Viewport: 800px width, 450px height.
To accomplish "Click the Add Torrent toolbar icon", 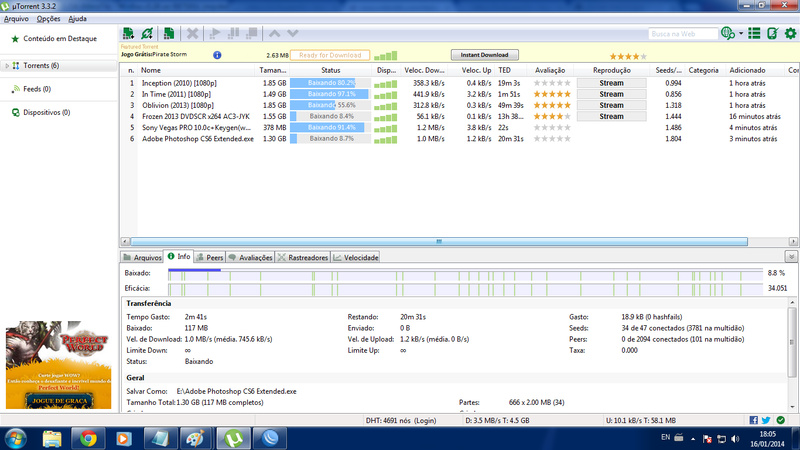I will [x=128, y=34].
